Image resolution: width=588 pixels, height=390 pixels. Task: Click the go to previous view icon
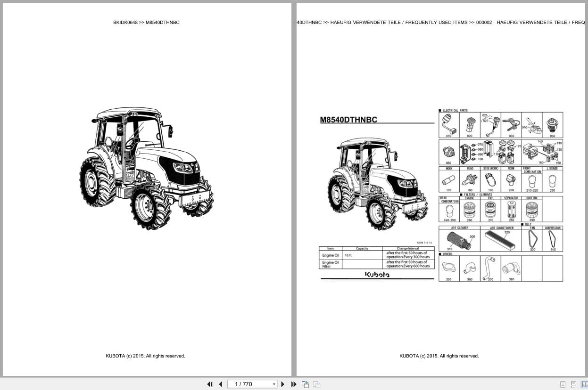[306, 384]
